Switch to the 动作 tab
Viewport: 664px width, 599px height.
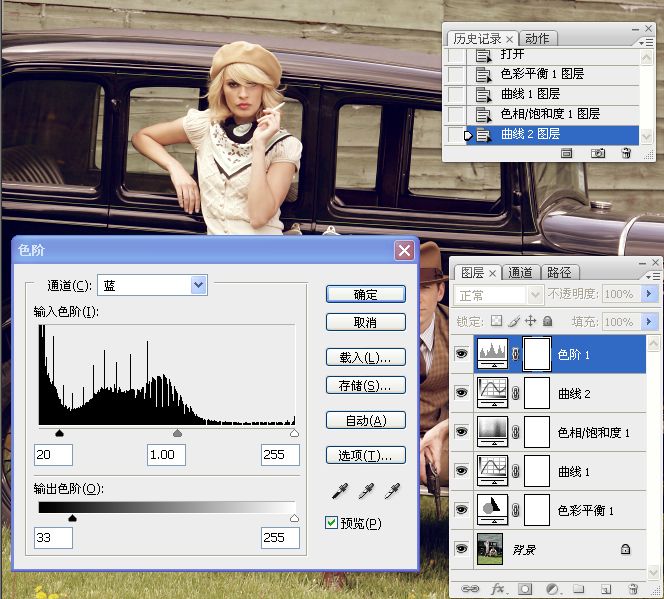click(x=537, y=39)
